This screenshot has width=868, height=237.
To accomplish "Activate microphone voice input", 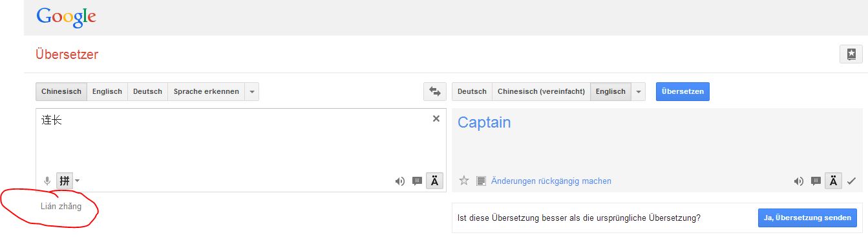I will pos(47,181).
